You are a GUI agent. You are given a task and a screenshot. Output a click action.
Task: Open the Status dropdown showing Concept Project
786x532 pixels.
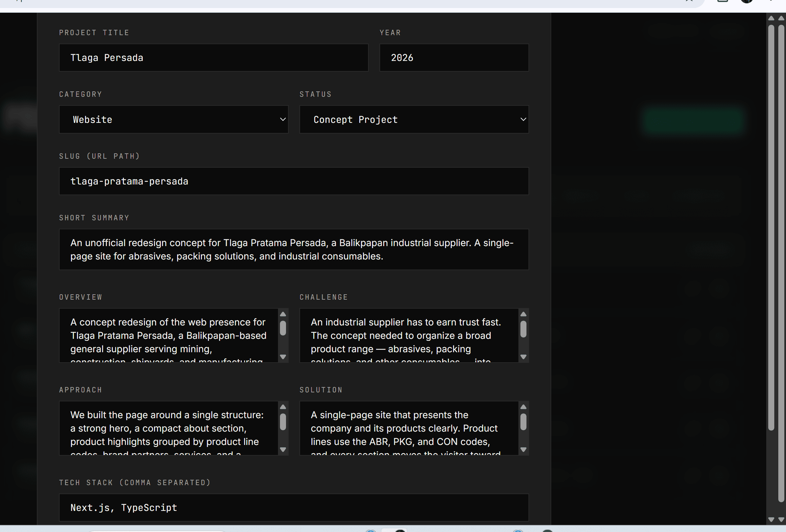414,120
